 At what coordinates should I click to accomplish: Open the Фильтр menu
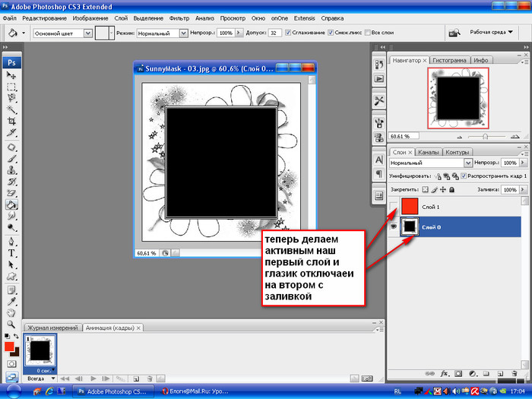[x=179, y=18]
